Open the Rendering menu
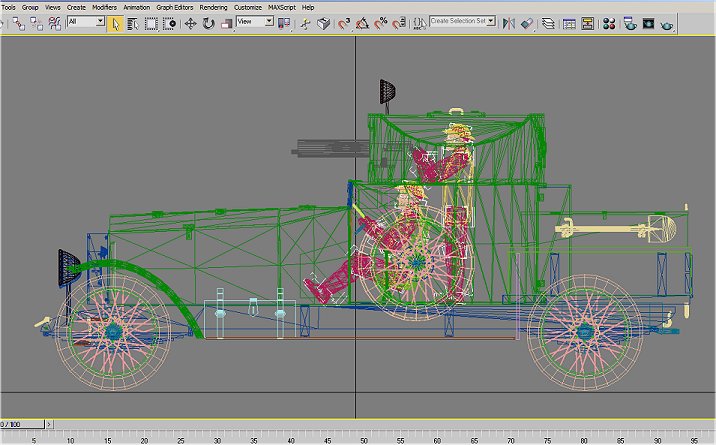 (x=213, y=7)
